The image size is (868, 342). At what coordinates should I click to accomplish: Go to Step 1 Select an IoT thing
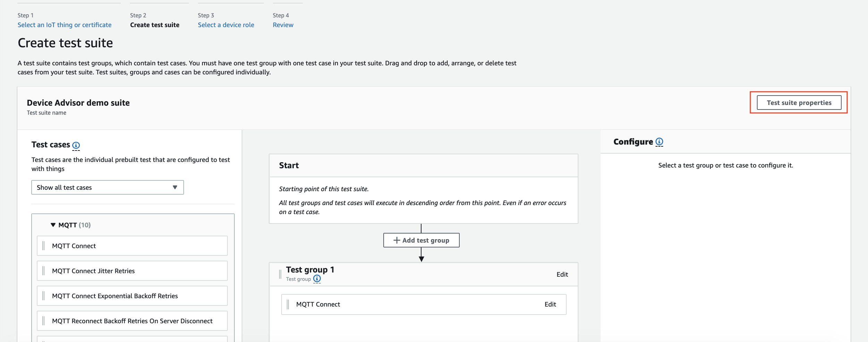click(65, 25)
